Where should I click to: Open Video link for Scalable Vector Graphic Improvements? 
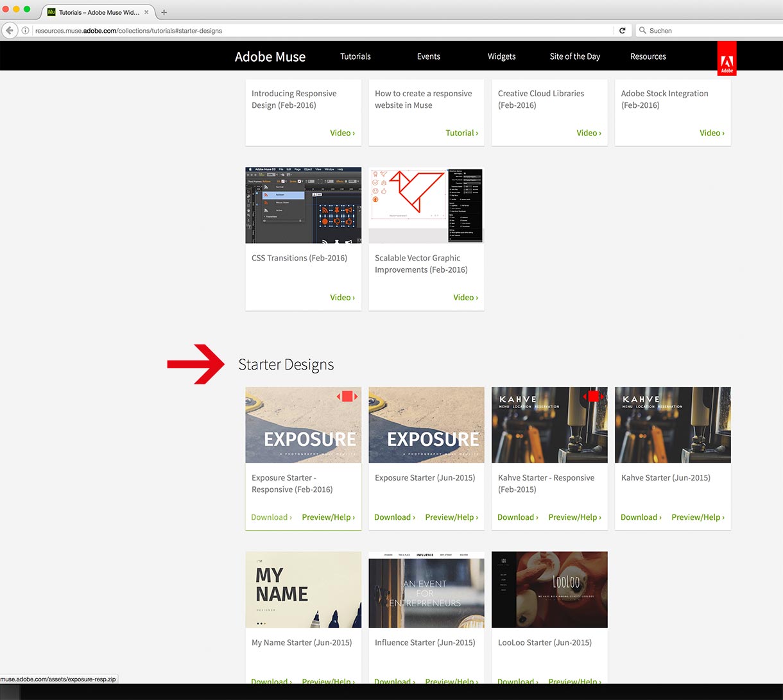(466, 297)
